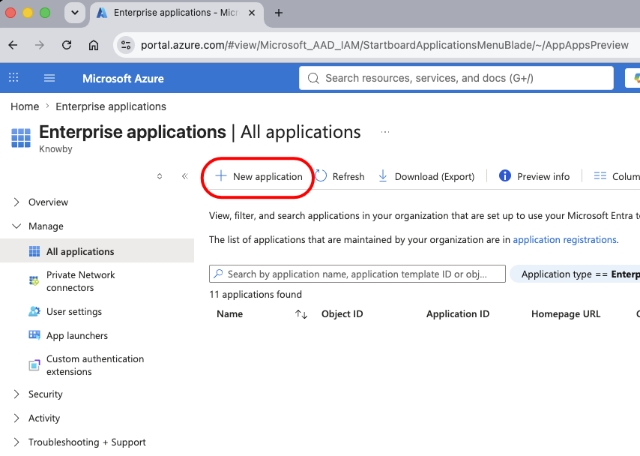
Task: Go back with the browser back arrow
Action: (x=13, y=45)
